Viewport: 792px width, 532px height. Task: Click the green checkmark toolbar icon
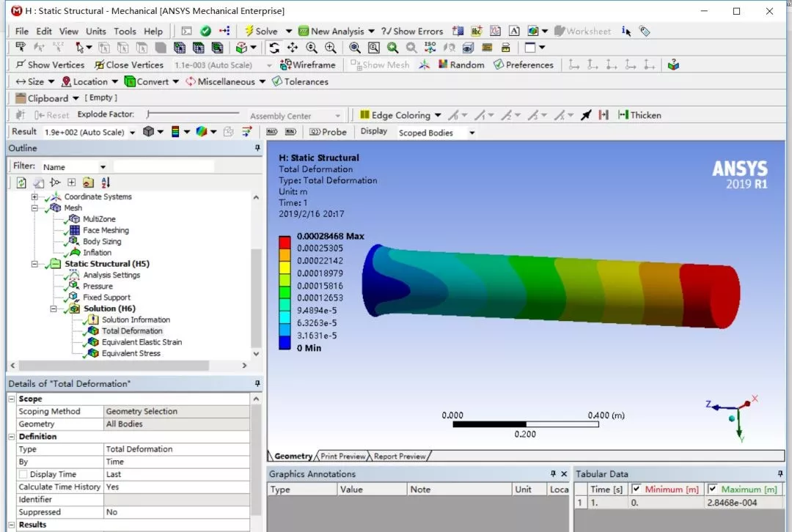[x=205, y=32]
